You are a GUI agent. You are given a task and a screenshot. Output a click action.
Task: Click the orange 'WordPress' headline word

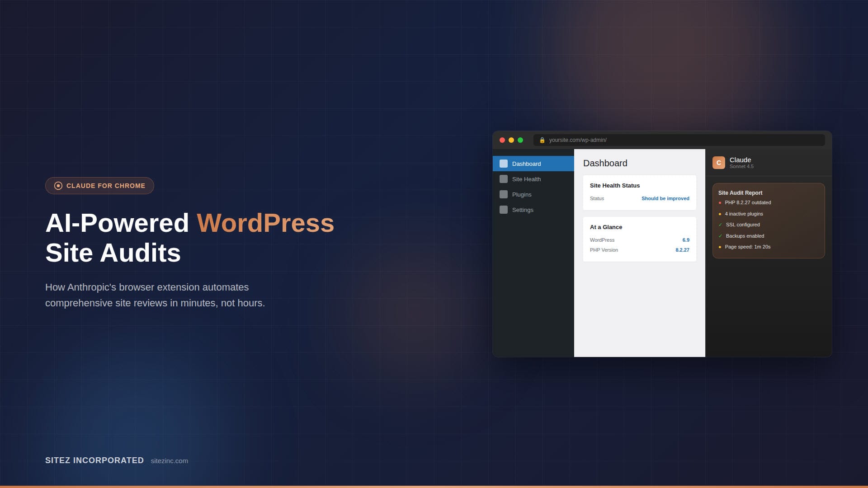[x=265, y=223]
